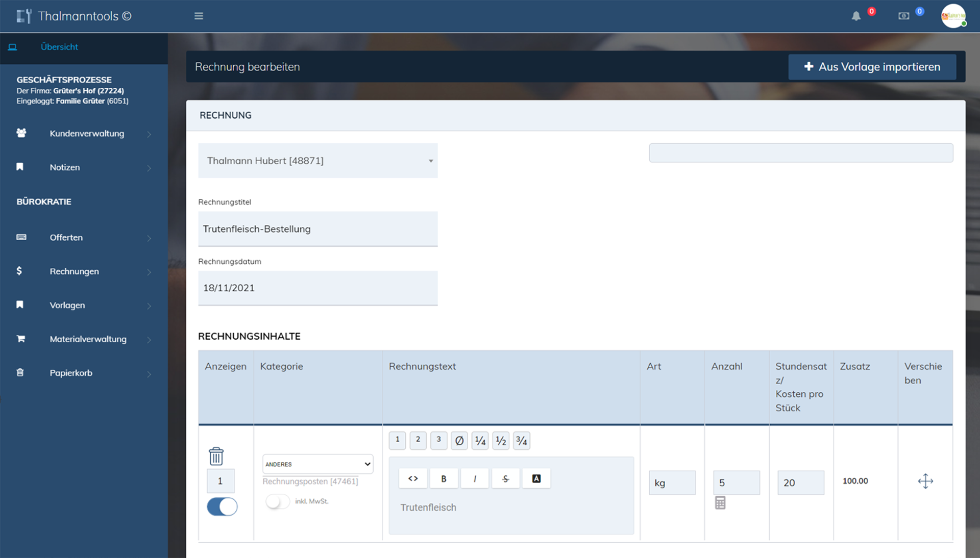980x558 pixels.
Task: Insert the ¼ fraction symbol
Action: point(480,440)
